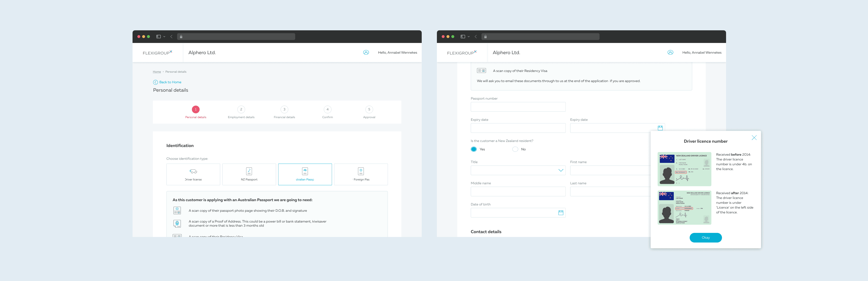Go back using the right browser's back chevron

point(475,37)
